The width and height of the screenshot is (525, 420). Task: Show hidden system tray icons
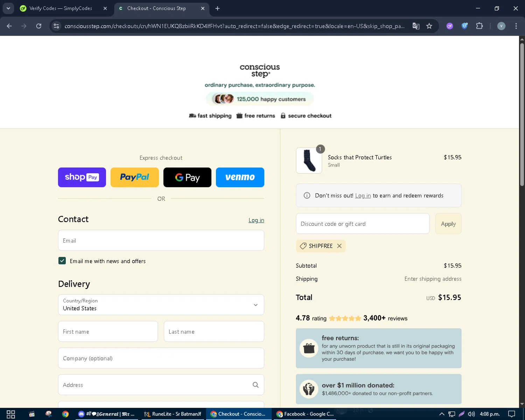click(442, 414)
